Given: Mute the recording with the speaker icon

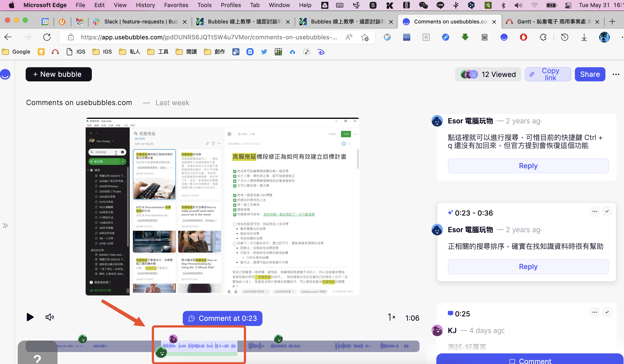Looking at the screenshot, I should (x=50, y=317).
